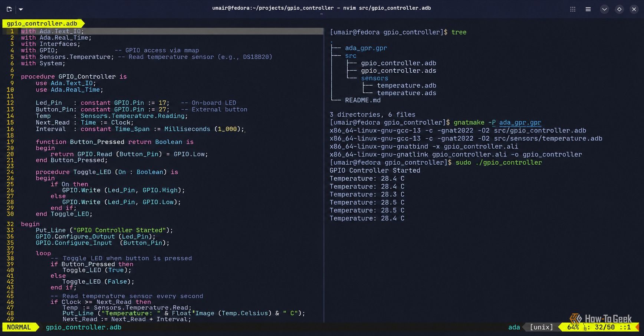Click the 'loop' keyword in code
This screenshot has height=336, width=644.
[x=43, y=253]
